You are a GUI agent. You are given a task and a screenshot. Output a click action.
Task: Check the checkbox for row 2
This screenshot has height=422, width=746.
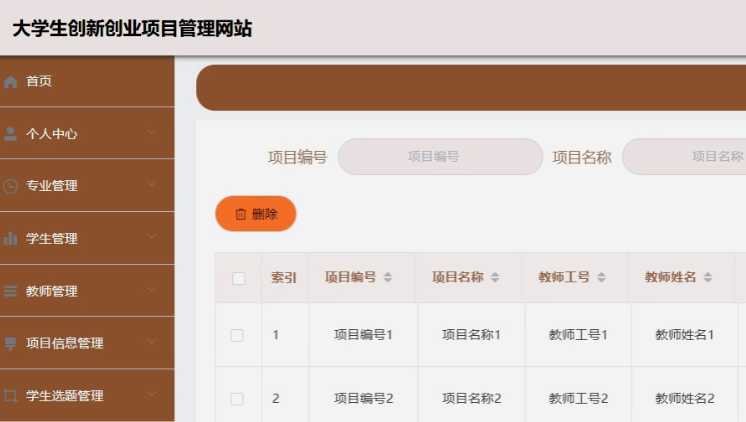237,399
